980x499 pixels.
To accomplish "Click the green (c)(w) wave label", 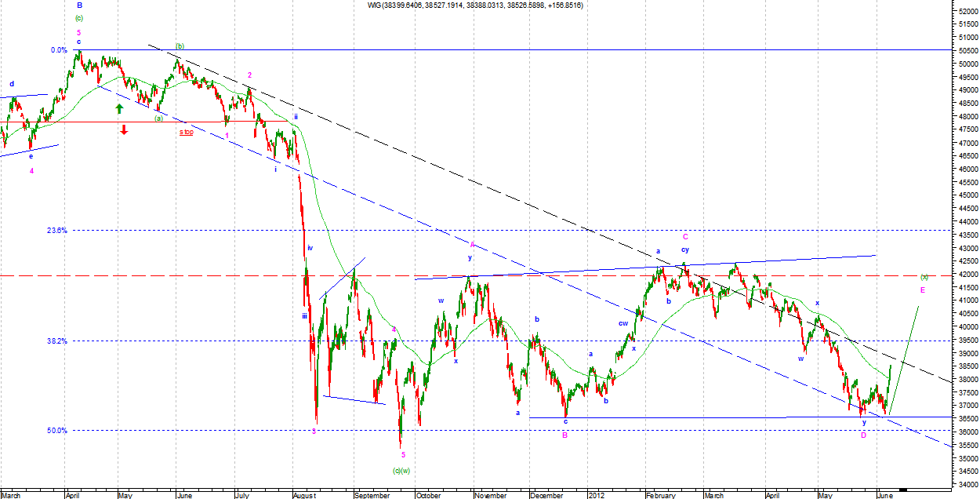I will pyautogui.click(x=401, y=471).
